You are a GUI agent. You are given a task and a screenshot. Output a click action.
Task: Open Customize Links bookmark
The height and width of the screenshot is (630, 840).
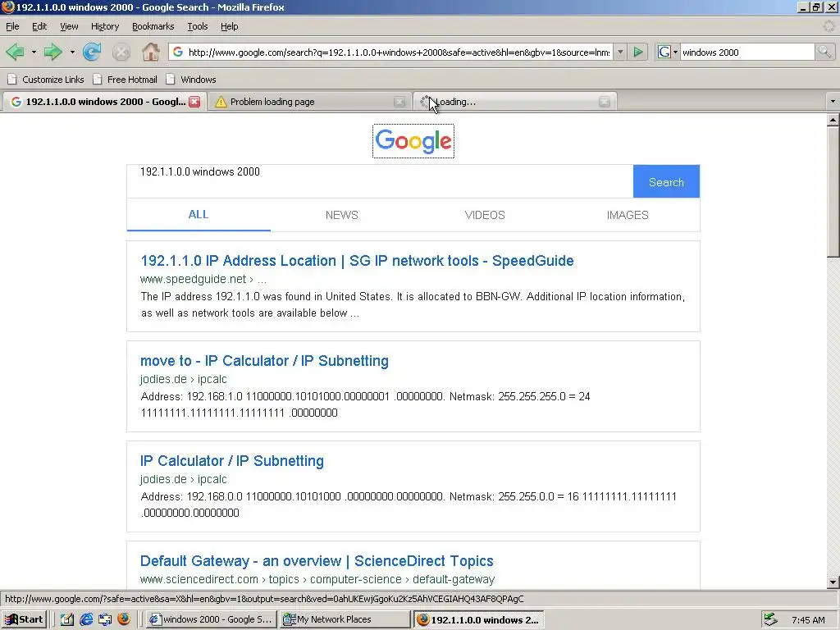(46, 80)
